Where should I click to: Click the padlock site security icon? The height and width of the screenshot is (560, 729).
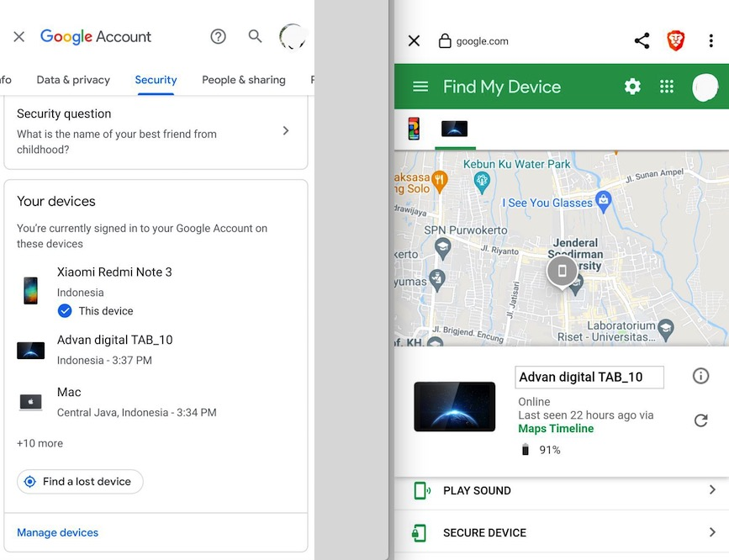445,41
